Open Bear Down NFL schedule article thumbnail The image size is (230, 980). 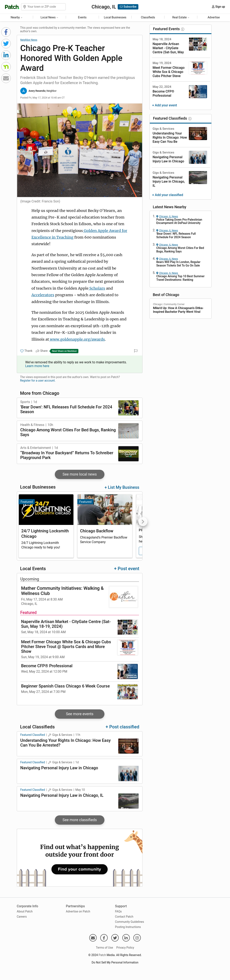pyautogui.click(x=128, y=408)
